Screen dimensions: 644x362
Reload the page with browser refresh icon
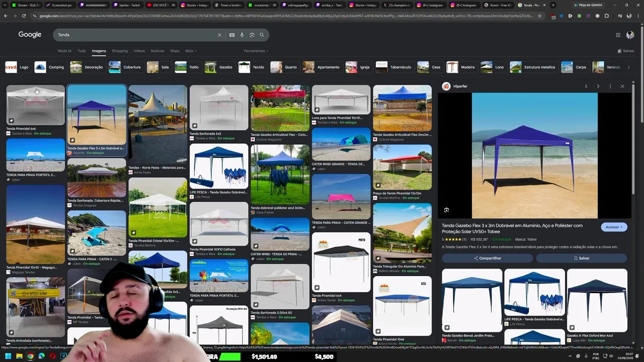[24, 16]
